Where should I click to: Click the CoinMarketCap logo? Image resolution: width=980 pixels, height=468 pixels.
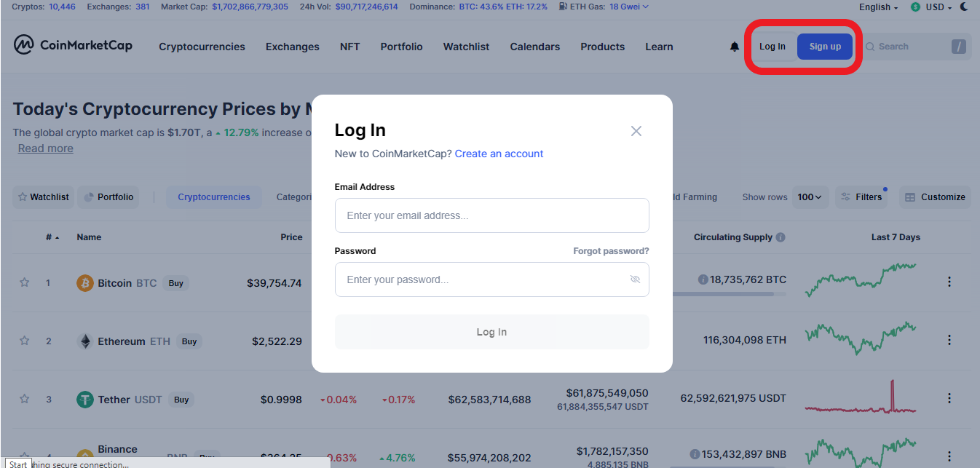[73, 45]
